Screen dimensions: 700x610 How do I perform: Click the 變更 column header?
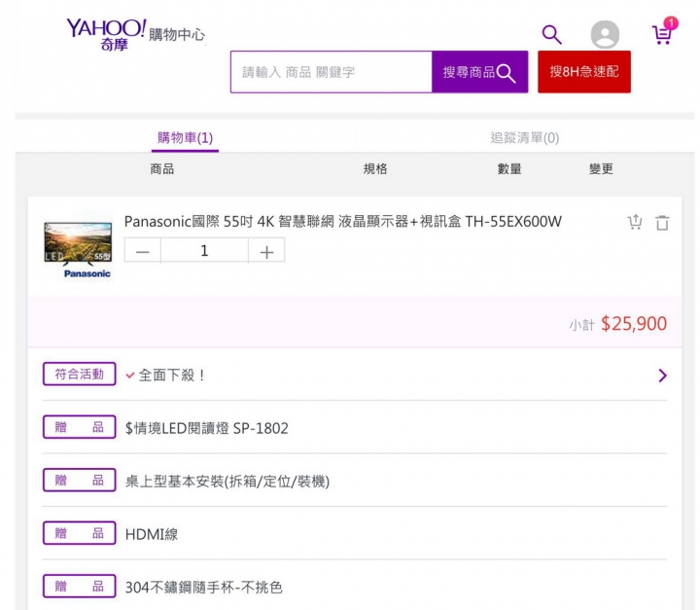[x=601, y=169]
